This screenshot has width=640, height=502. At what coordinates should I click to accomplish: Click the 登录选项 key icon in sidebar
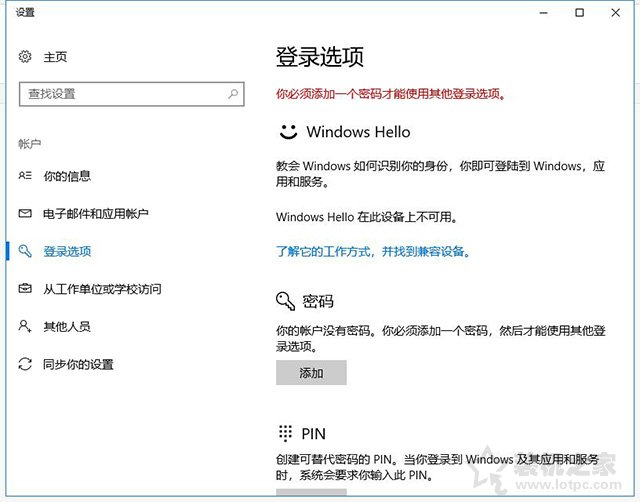pyautogui.click(x=26, y=252)
